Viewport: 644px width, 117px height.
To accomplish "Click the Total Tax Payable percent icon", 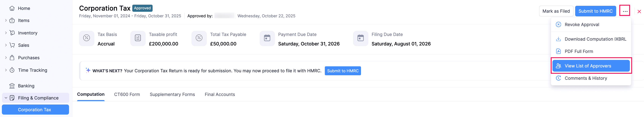I will pyautogui.click(x=199, y=38).
